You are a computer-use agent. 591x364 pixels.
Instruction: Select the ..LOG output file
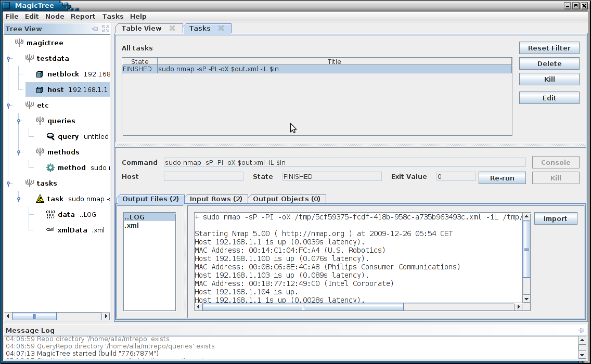point(150,217)
